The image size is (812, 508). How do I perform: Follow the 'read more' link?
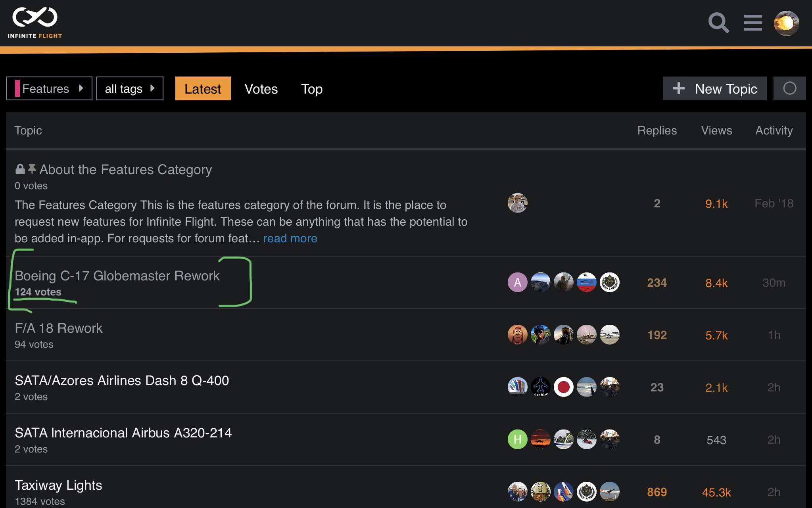pos(290,238)
